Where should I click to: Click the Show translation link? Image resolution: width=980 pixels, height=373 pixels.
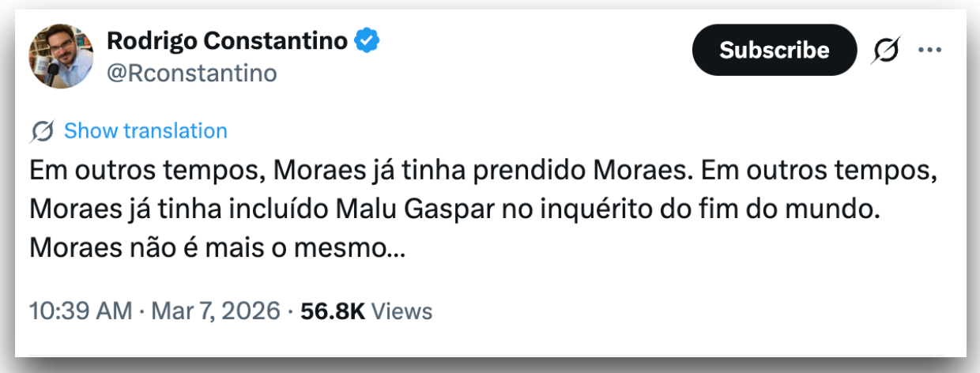tap(145, 130)
